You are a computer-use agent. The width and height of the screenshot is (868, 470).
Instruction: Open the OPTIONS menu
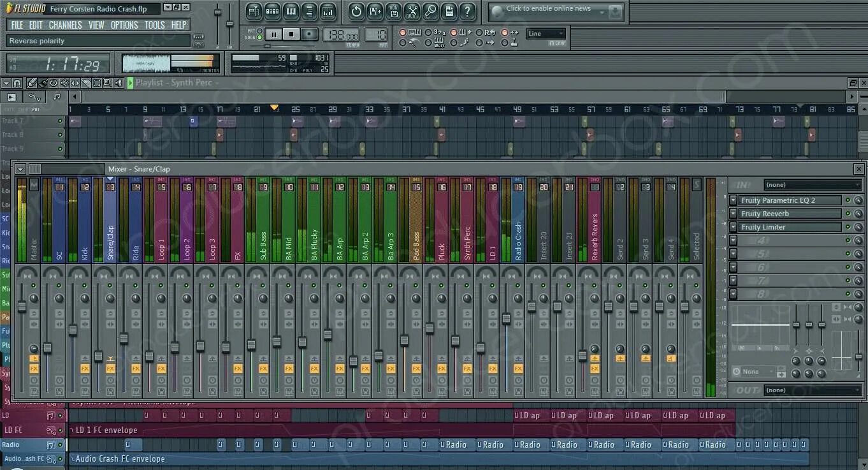[x=124, y=25]
